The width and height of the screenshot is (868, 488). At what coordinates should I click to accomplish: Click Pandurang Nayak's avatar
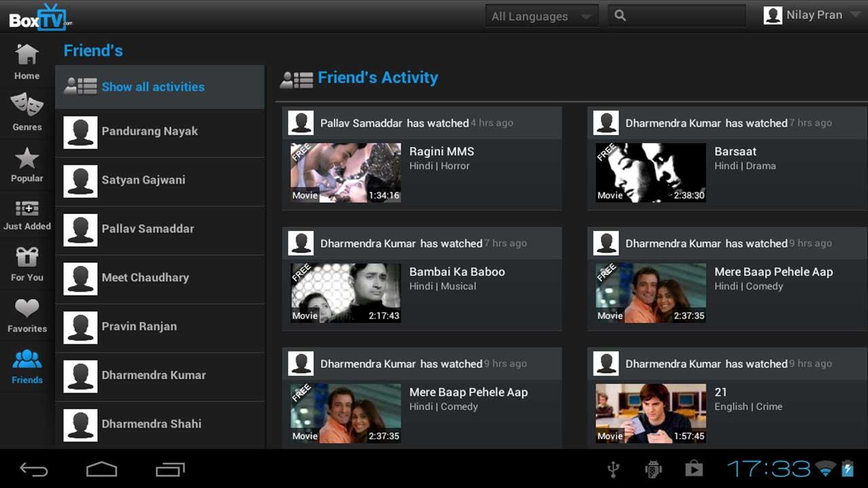81,132
